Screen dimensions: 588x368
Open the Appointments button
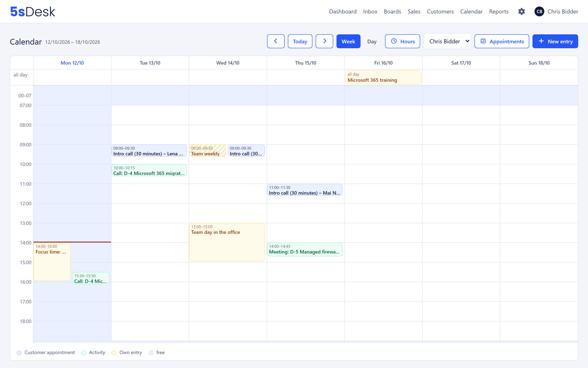point(502,41)
